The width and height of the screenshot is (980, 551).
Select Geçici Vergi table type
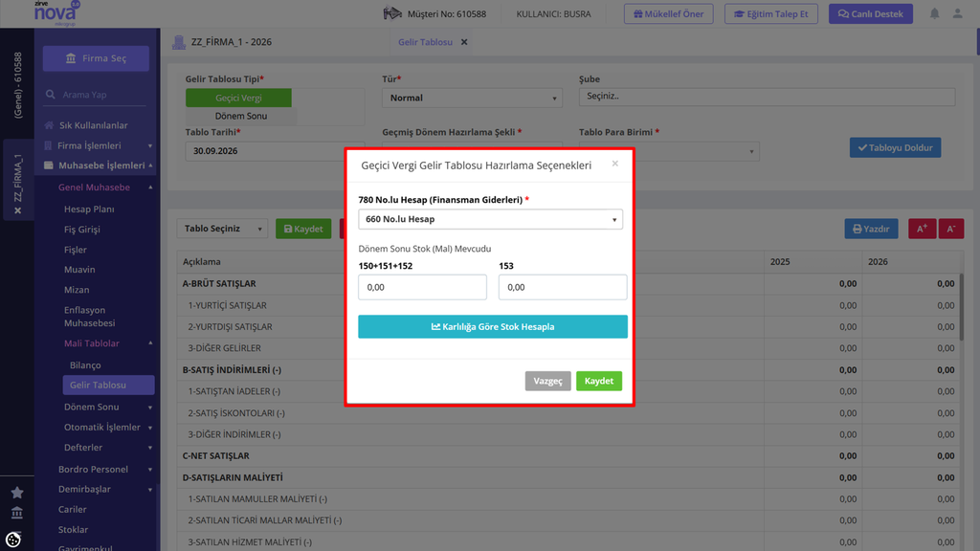[x=238, y=98]
